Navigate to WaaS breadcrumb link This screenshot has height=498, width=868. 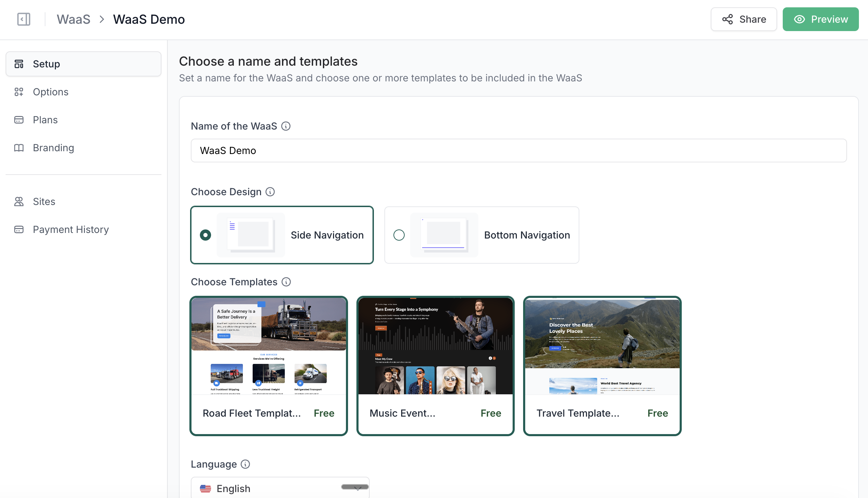(x=73, y=19)
